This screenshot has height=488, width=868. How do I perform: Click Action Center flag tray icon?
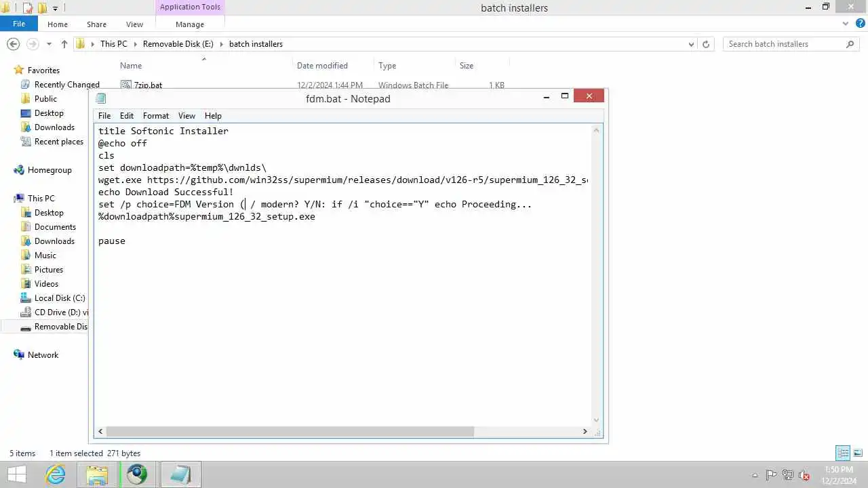(772, 475)
